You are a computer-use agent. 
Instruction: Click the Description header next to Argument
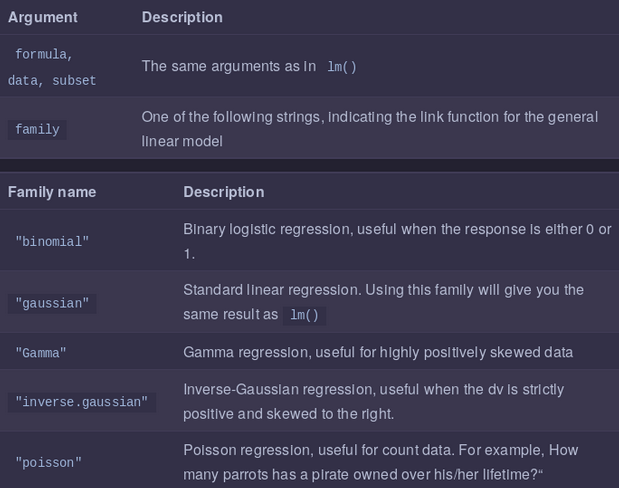coord(182,17)
